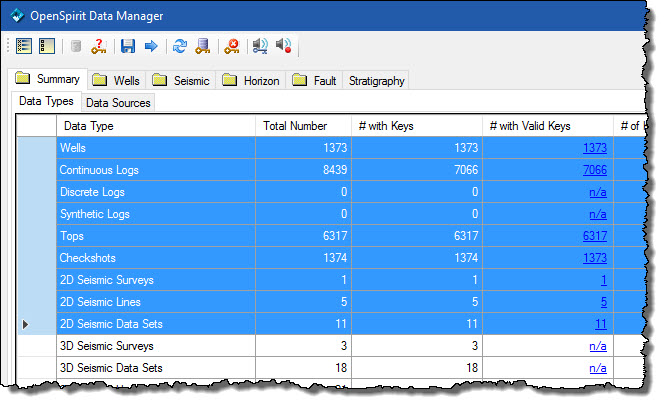Screen dimensions: 665x404
Task: Switch to the Wells tab
Action: click(x=119, y=80)
